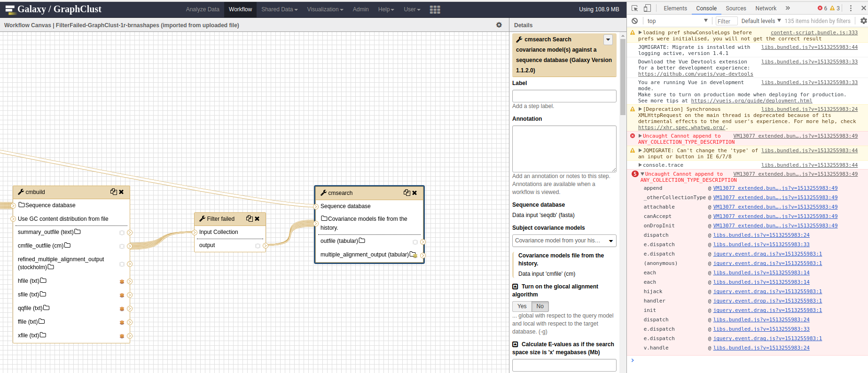Focus the console Filter field
The height and width of the screenshot is (373, 868).
tap(727, 21)
